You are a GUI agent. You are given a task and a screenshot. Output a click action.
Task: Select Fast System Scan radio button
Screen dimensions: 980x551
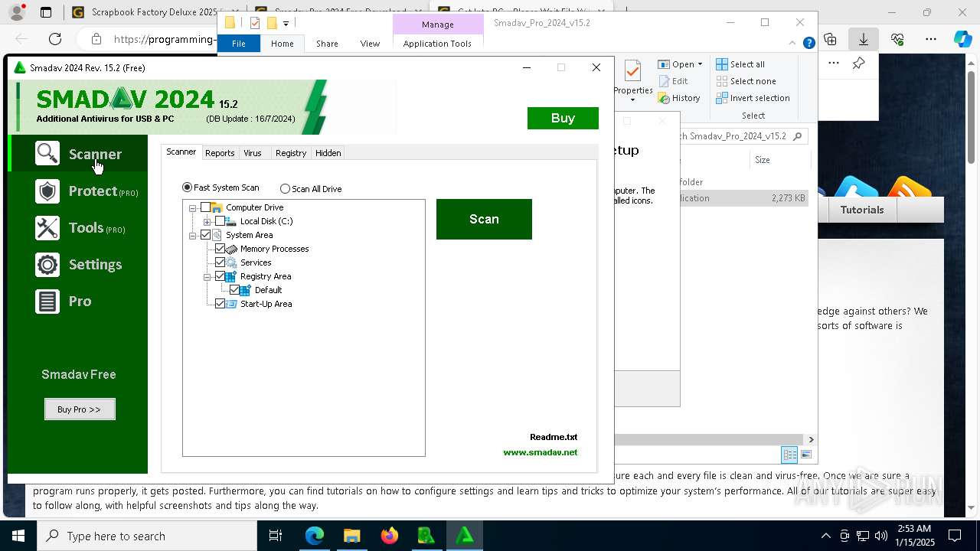point(187,187)
